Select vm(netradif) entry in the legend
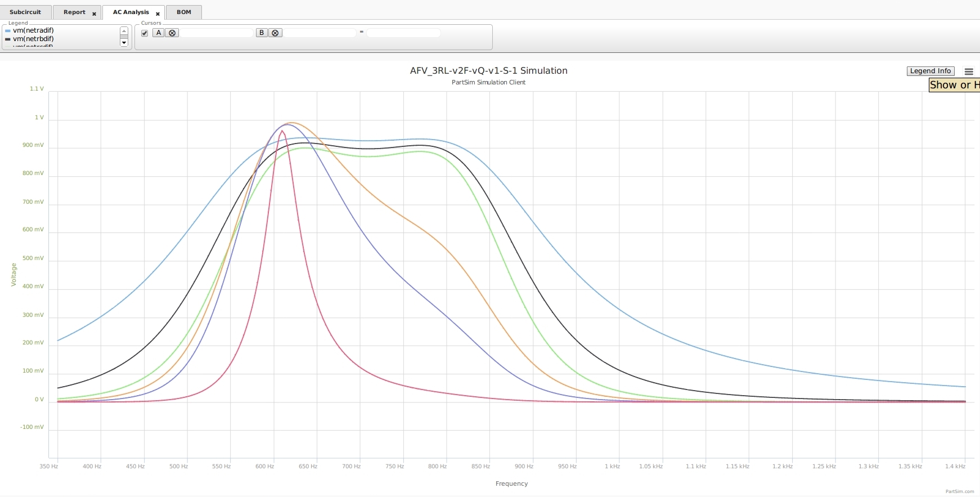This screenshot has height=497, width=980. point(33,31)
